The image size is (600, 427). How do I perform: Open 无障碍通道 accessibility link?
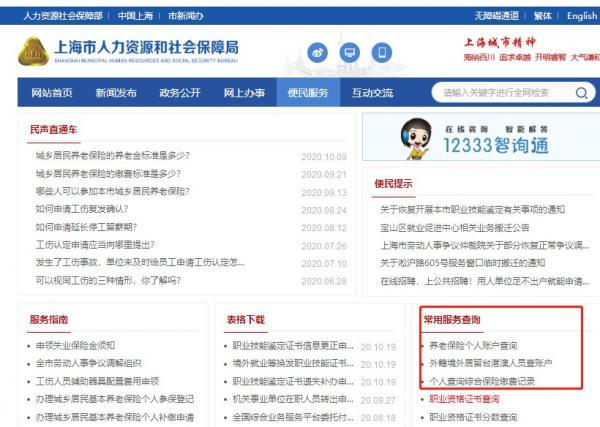[497, 16]
